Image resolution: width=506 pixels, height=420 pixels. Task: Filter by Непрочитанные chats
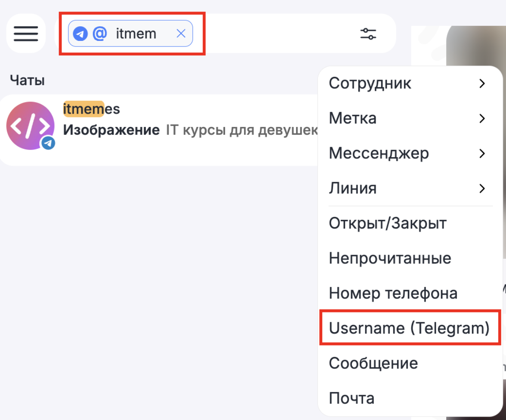coord(390,258)
